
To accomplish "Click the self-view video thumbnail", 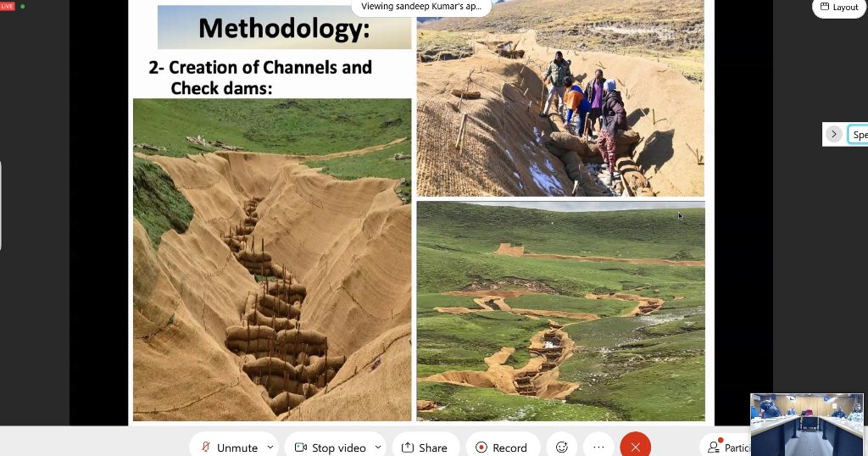I will [807, 425].
